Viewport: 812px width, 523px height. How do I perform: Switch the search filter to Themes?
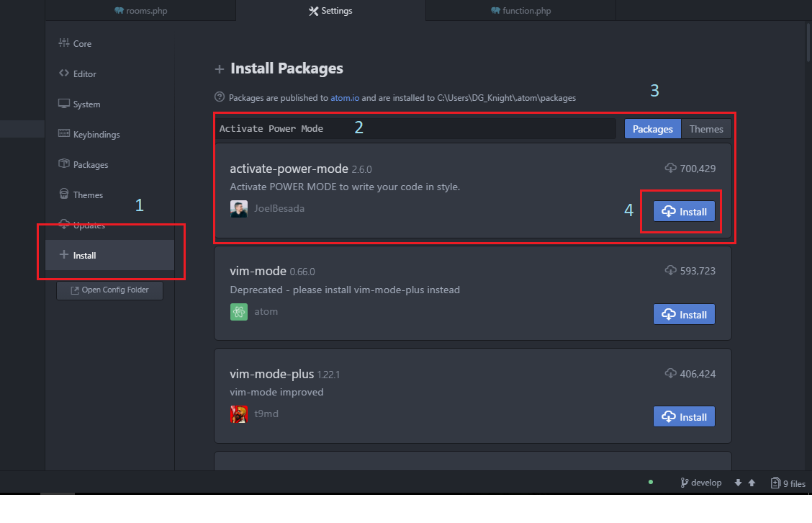pos(706,128)
